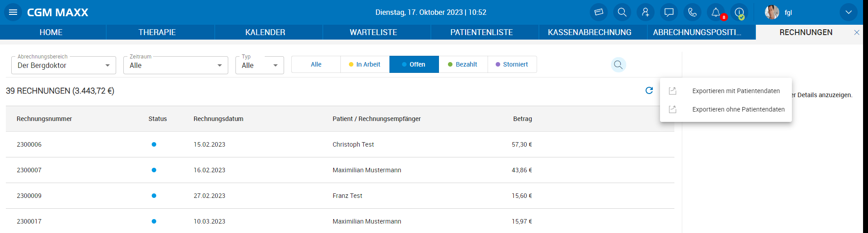Click the amount 43,86 €
Viewport: 868px width, 233px height.
pos(522,170)
